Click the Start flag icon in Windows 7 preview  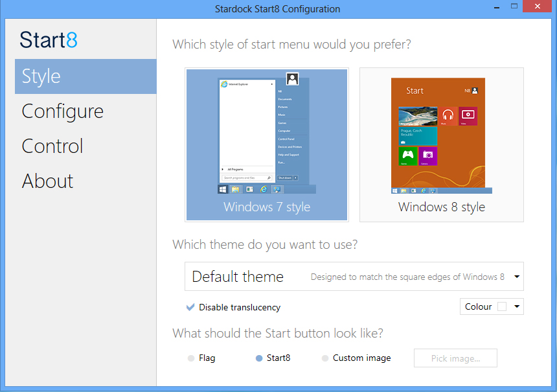click(x=223, y=189)
